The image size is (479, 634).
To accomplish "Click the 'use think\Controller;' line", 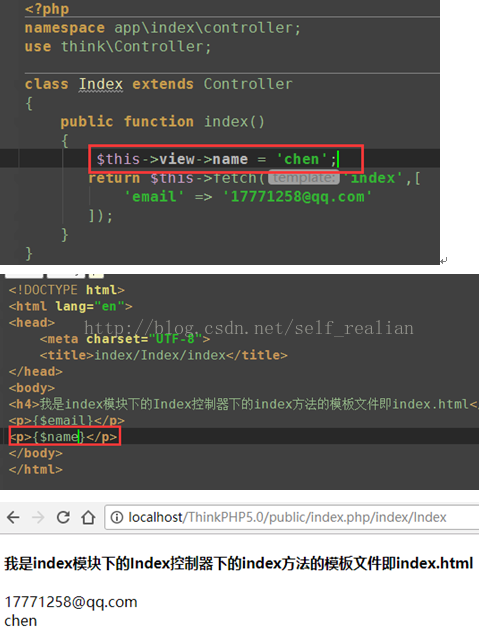I will [118, 46].
